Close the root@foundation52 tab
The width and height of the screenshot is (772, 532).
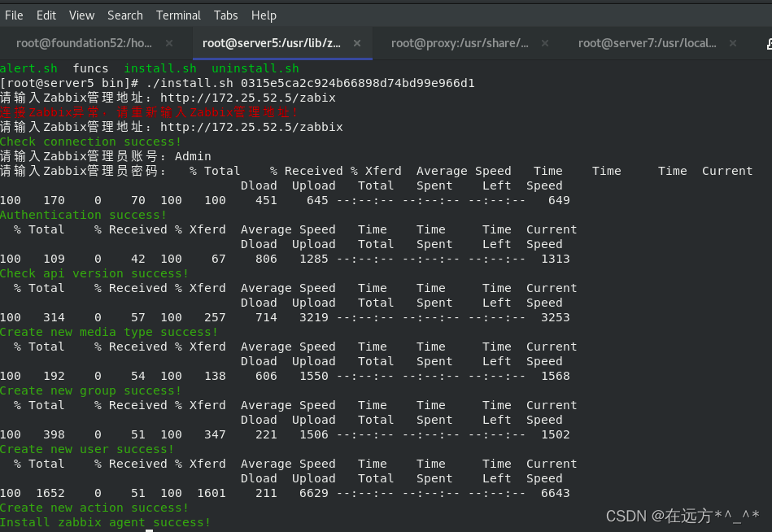click(x=169, y=43)
